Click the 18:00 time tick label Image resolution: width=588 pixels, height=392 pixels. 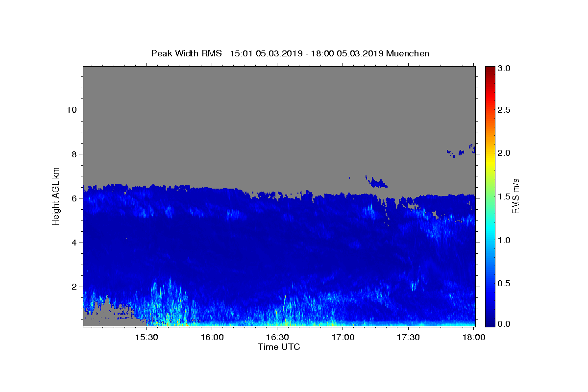click(x=474, y=338)
